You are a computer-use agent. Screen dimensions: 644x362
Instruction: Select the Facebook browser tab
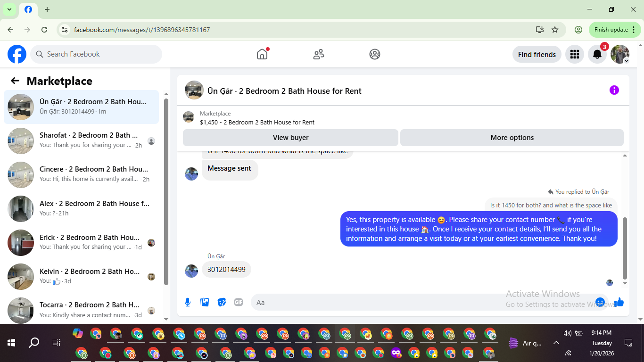tap(28, 9)
